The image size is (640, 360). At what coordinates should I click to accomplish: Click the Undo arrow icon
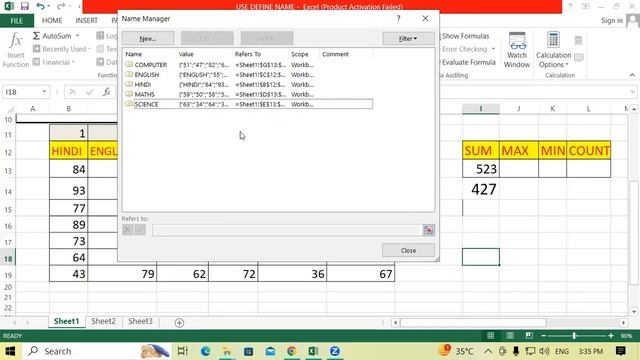coord(40,6)
